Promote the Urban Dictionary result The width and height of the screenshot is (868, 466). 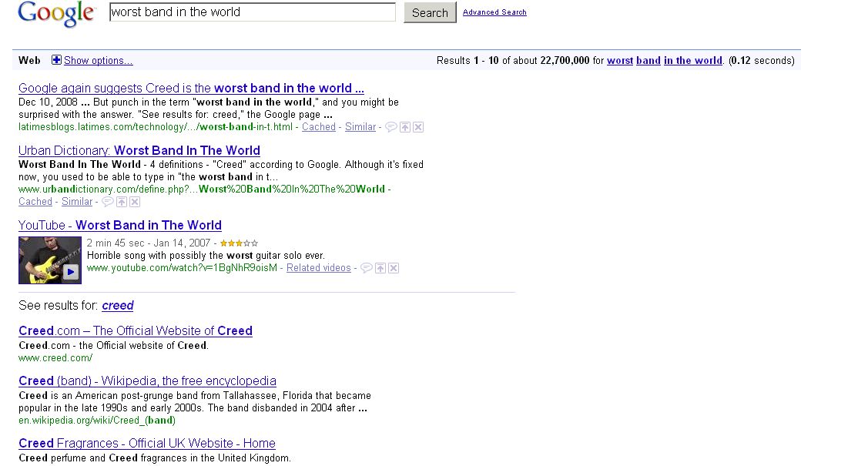122,202
